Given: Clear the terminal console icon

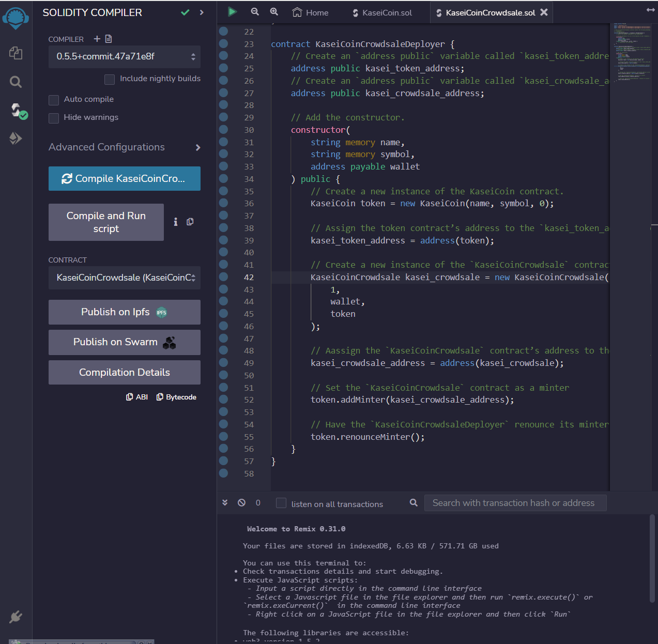Looking at the screenshot, I should click(x=241, y=502).
